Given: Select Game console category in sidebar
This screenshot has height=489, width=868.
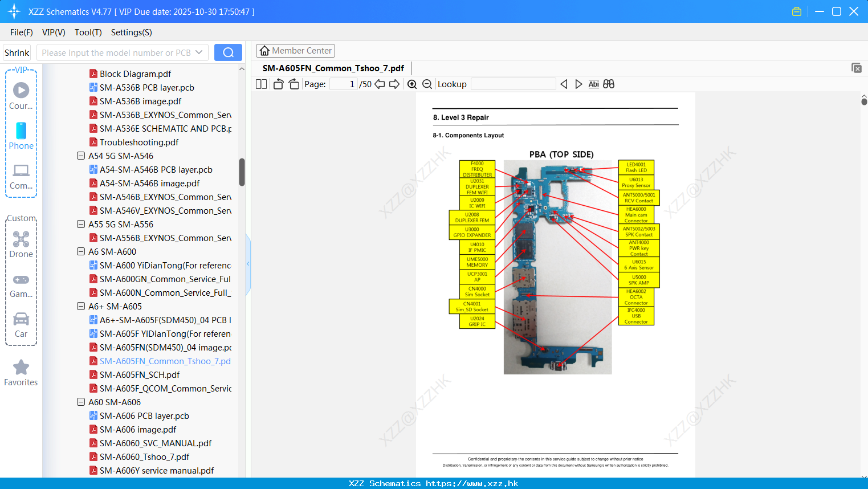Looking at the screenshot, I should (x=21, y=286).
